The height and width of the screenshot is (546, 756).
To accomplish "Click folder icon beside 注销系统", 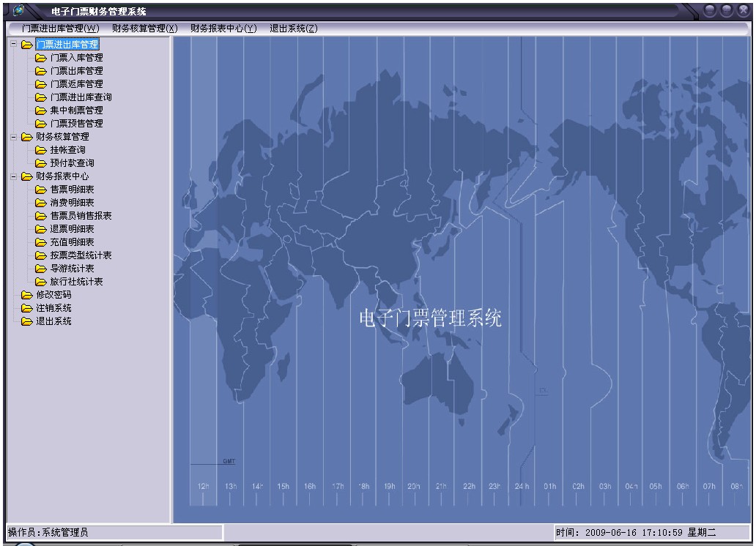I will point(27,308).
